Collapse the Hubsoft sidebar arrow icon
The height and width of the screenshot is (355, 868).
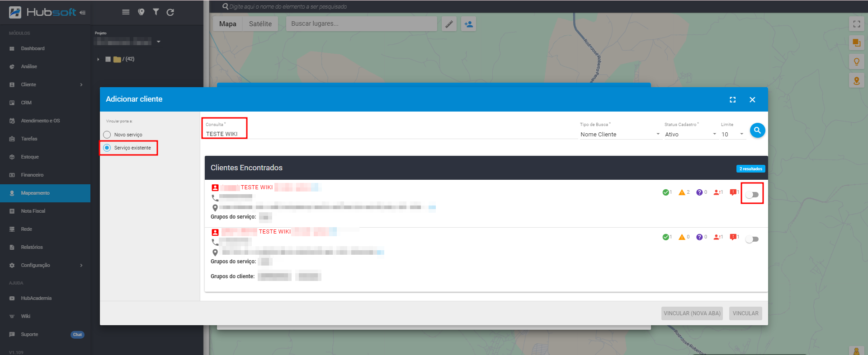click(82, 13)
